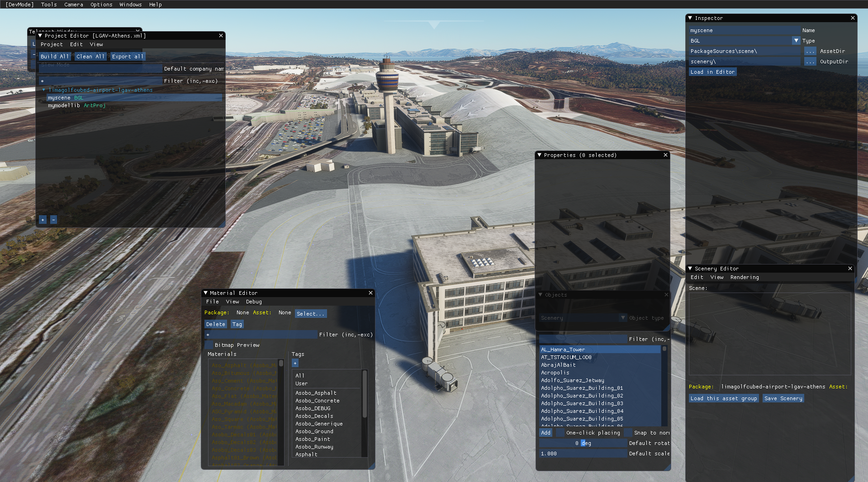This screenshot has height=482, width=868.
Task: Open the Tools menu in top bar
Action: (x=49, y=5)
